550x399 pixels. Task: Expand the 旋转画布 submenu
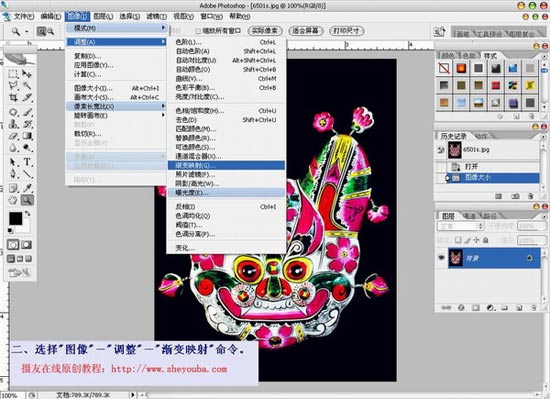click(116, 115)
